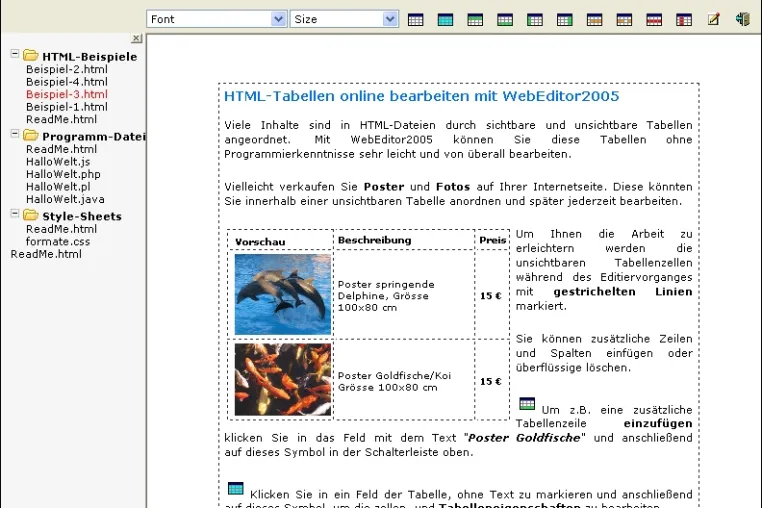Click the 15 € price in dolphin row
762x508 pixels.
[491, 296]
